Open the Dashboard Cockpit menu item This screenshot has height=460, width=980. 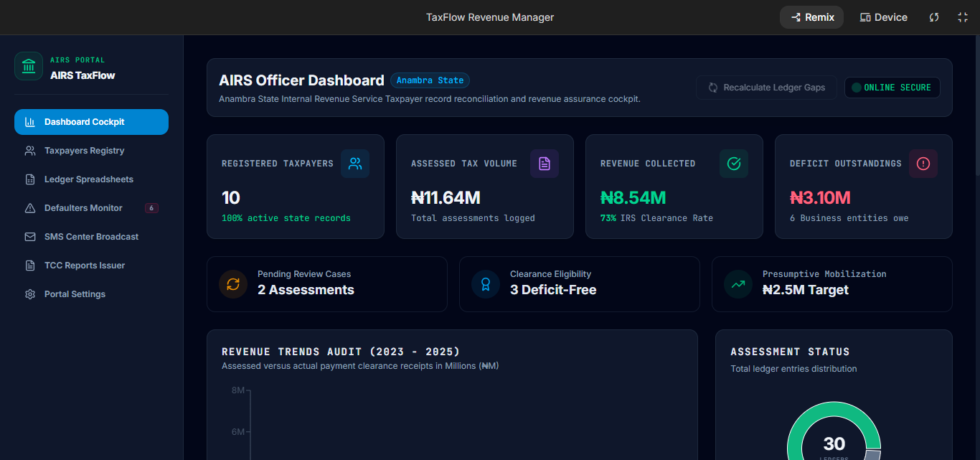pyautogui.click(x=91, y=122)
